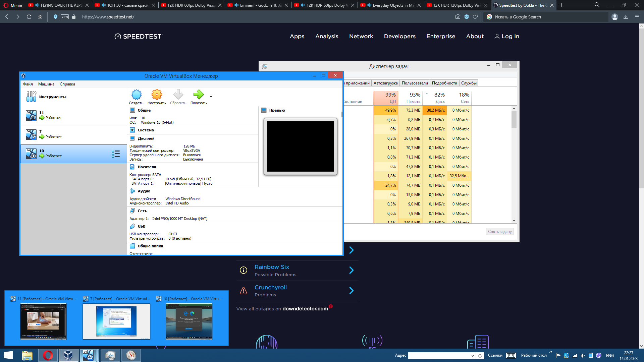
Task: Click Log In on Speedtest
Action: pos(507,36)
